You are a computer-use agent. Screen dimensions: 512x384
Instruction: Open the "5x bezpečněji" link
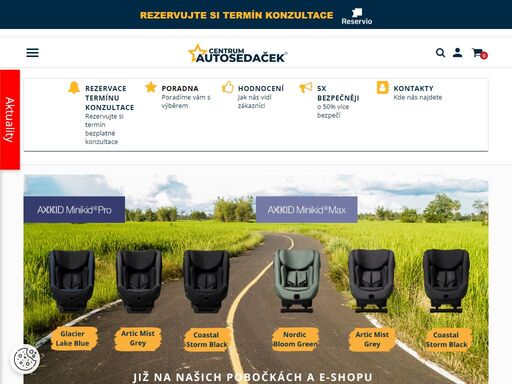(338, 93)
